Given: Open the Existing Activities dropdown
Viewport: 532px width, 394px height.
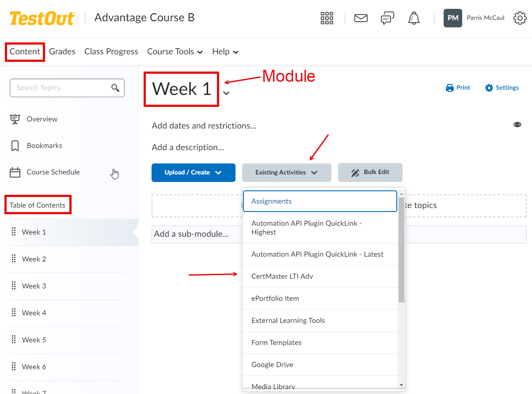Looking at the screenshot, I should (x=286, y=173).
